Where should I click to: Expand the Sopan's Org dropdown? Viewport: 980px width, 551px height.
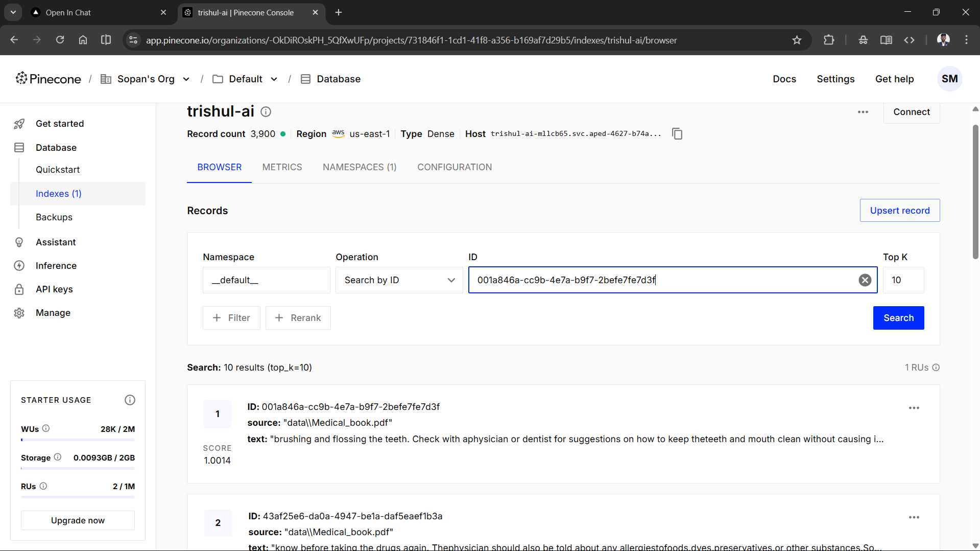186,79
